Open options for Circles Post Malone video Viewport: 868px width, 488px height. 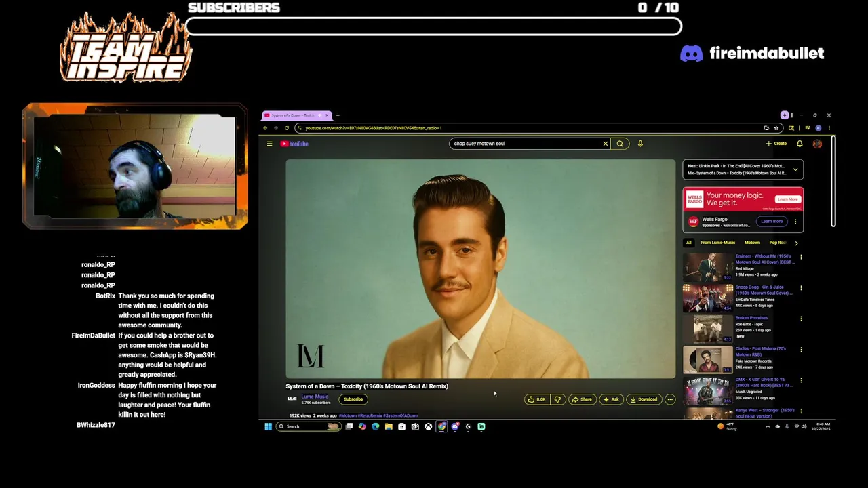click(801, 350)
